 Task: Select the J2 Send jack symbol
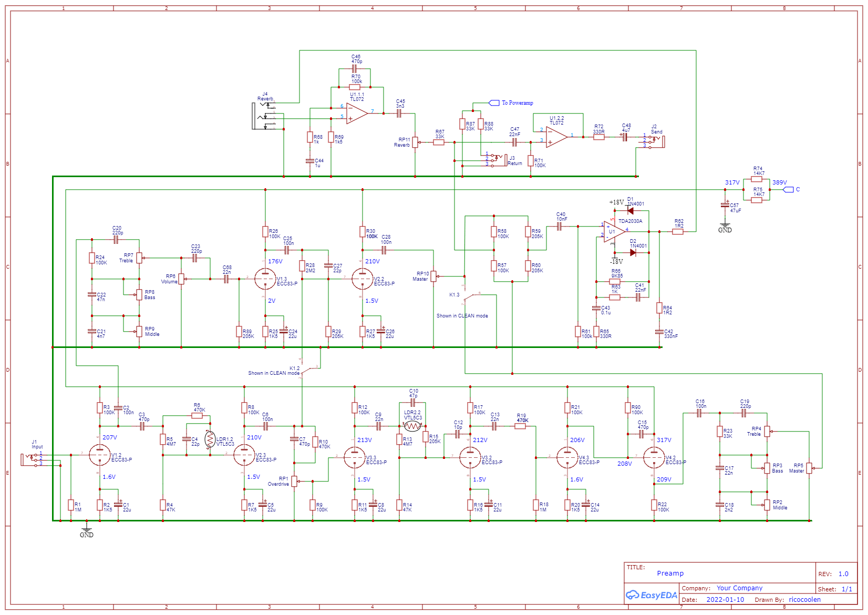(x=655, y=141)
